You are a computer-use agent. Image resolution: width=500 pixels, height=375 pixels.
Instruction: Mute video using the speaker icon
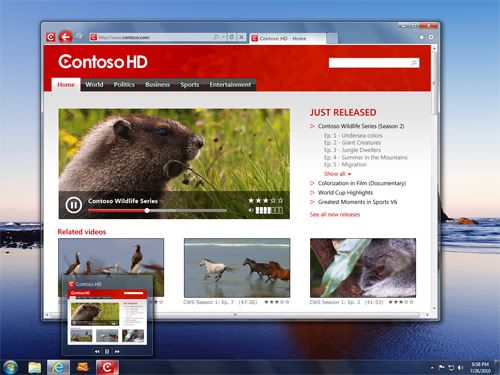(251, 210)
